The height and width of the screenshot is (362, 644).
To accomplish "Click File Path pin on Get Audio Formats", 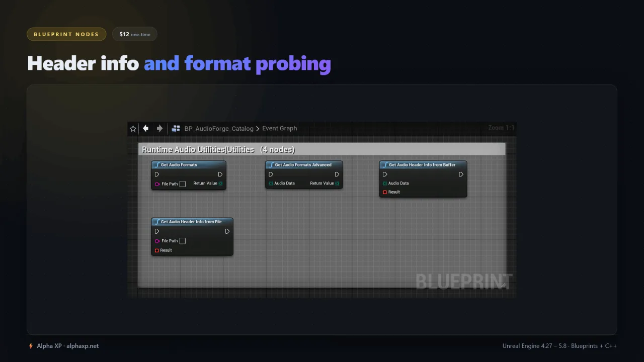I will click(x=157, y=184).
